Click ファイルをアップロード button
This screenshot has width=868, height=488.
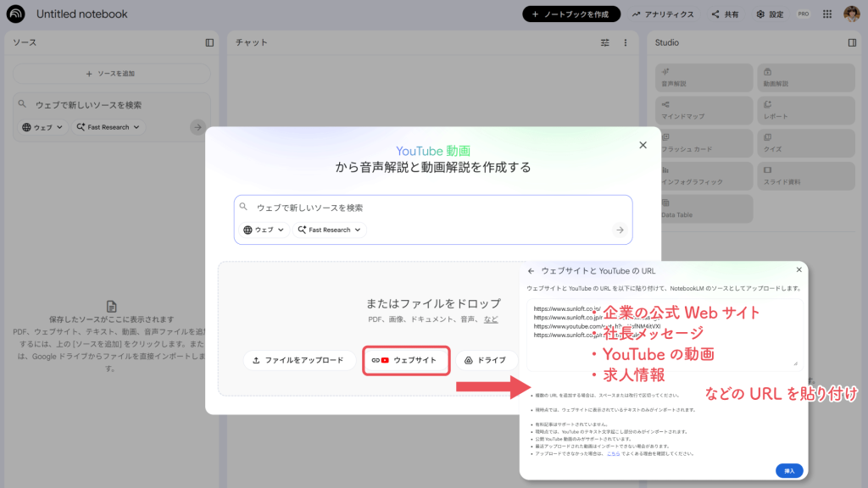tap(298, 360)
